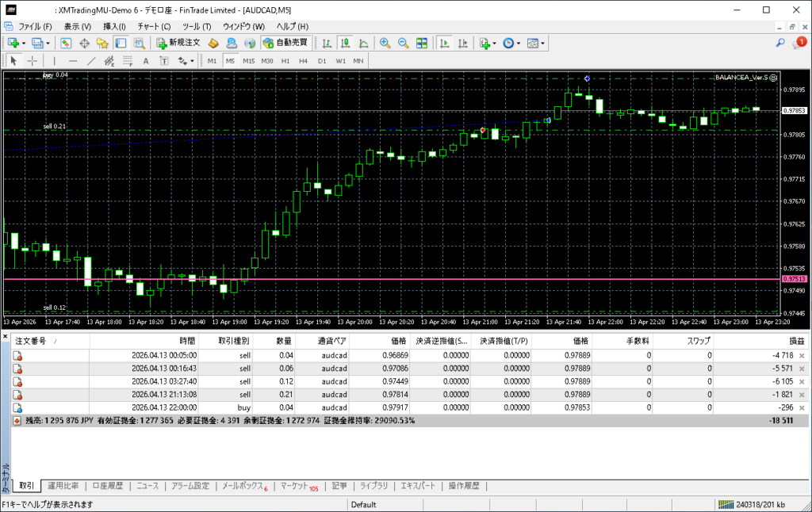The width and height of the screenshot is (812, 512).
Task: Open MetaEditor with the yellow book icon
Action: tap(213, 43)
